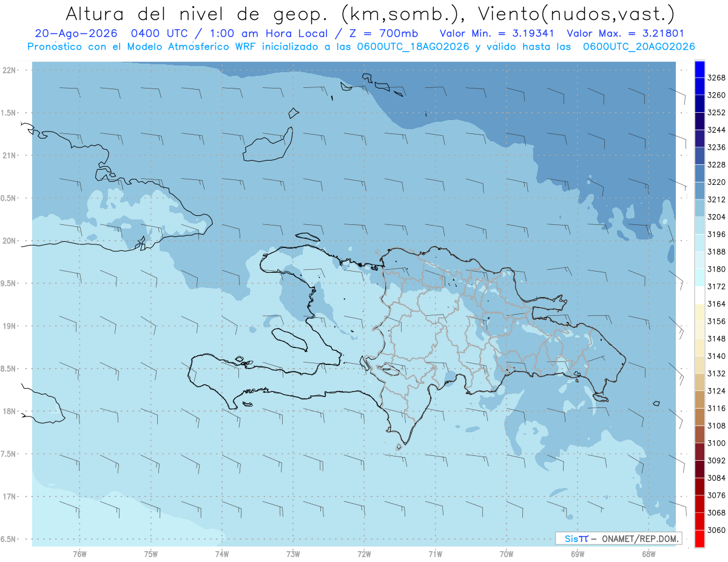Pick the white swatch between 3164 and 3172
The image size is (728, 562).
pos(699,295)
